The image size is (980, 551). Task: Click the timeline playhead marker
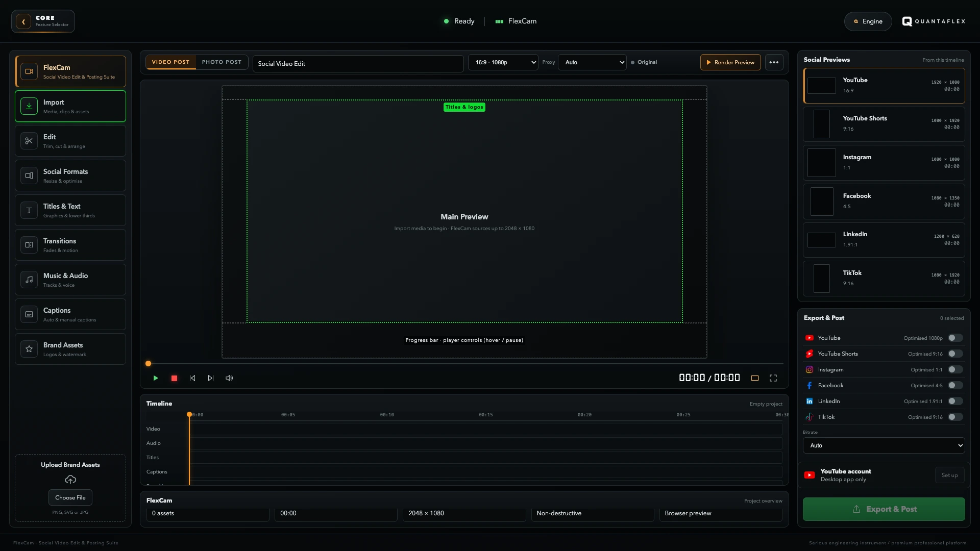point(189,414)
